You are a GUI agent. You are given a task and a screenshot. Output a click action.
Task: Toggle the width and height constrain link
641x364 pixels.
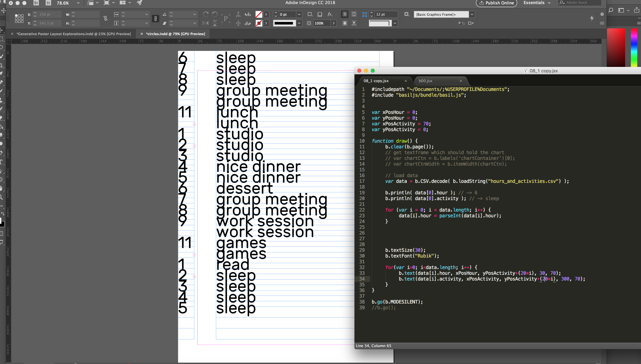(106, 18)
